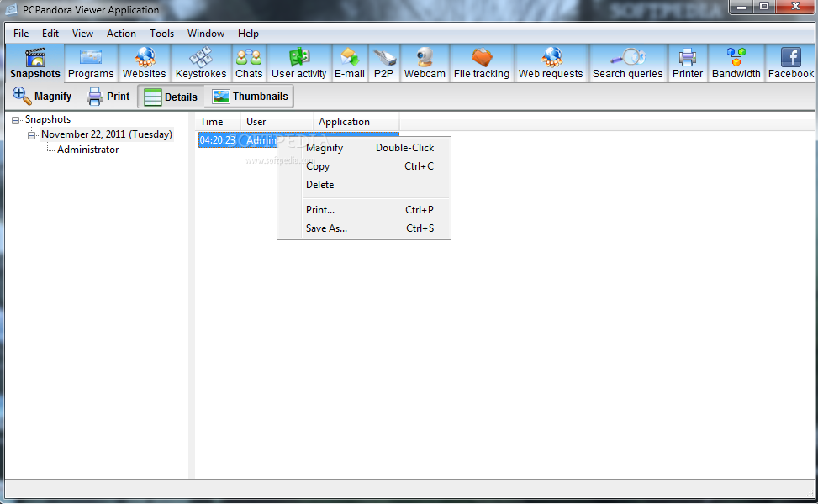
Task: Sort by the Application column header
Action: 356,122
